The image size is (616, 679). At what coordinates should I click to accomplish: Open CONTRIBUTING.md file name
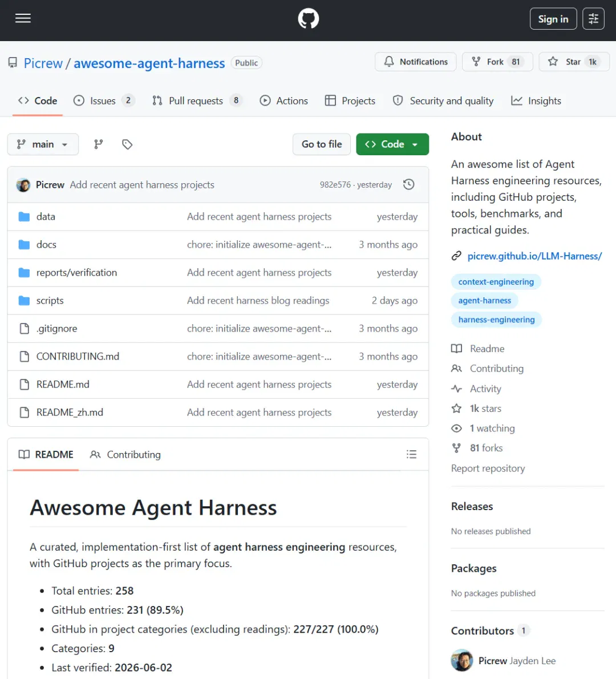pos(78,357)
